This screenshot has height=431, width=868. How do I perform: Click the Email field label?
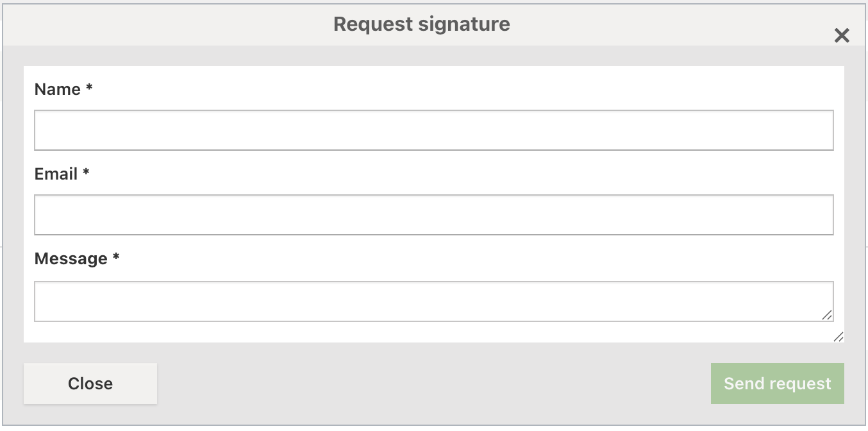click(54, 174)
